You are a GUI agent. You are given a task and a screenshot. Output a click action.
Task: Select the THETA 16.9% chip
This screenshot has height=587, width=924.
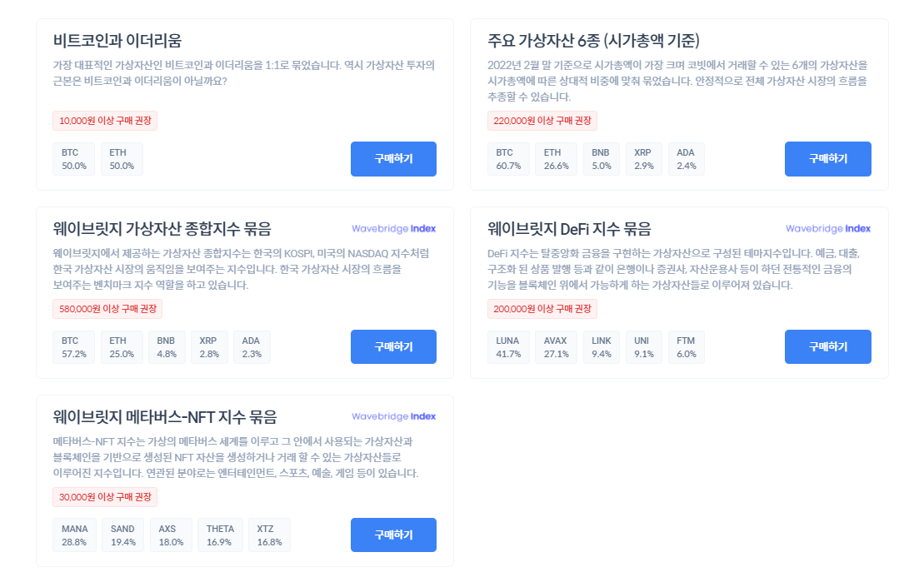tap(220, 535)
